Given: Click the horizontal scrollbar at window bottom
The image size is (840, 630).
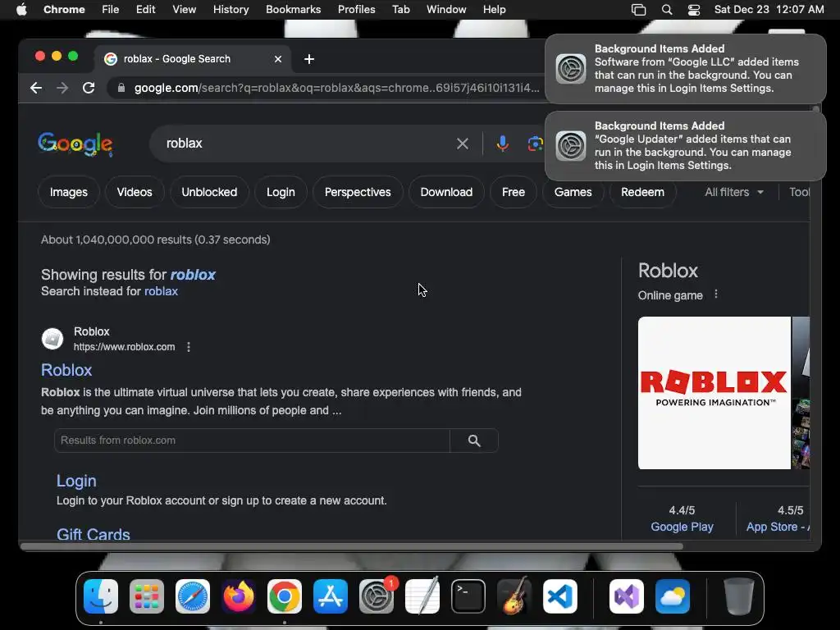Looking at the screenshot, I should pos(351,546).
